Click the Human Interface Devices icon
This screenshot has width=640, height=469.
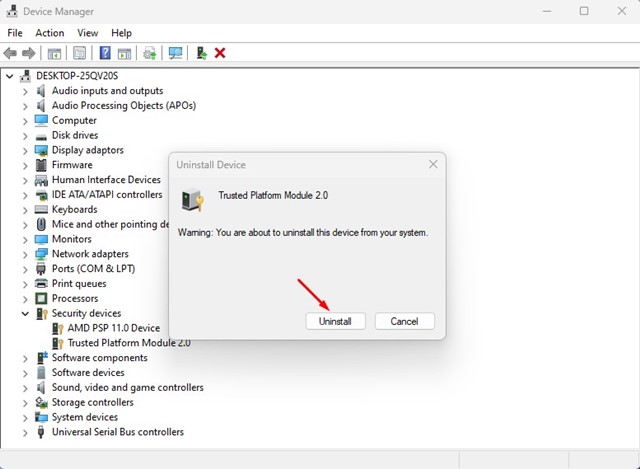(x=41, y=180)
